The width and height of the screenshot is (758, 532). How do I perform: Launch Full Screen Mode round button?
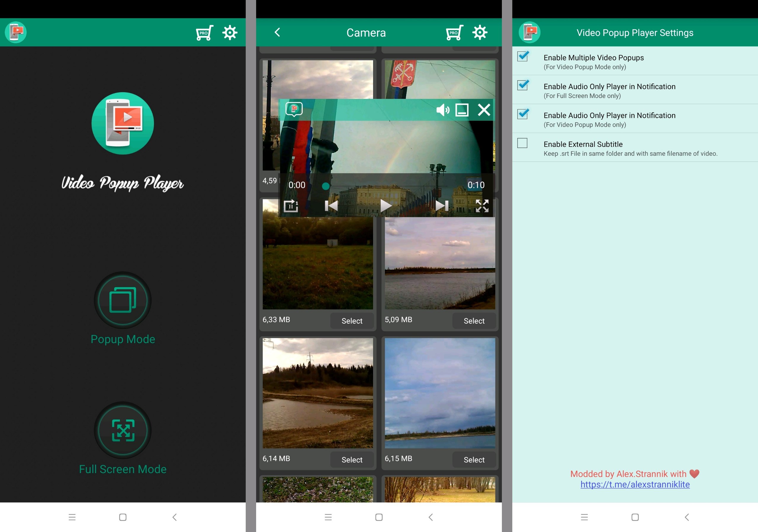click(123, 430)
